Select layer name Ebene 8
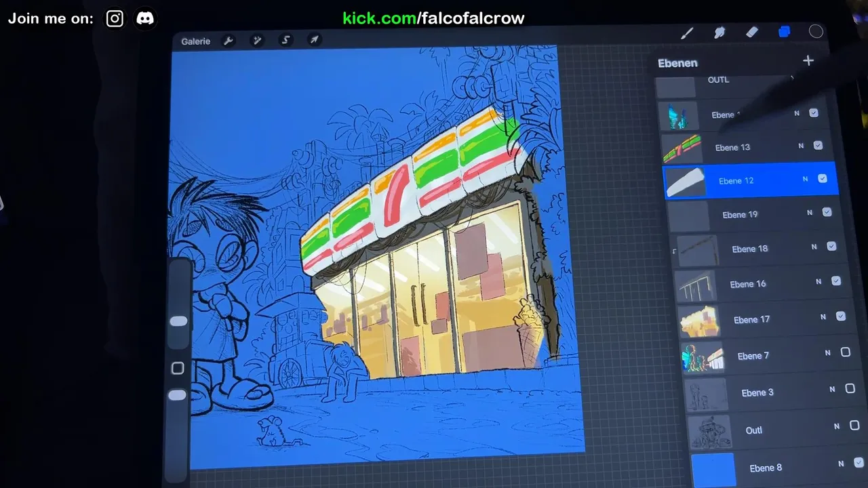Image resolution: width=868 pixels, height=488 pixels. click(x=766, y=468)
